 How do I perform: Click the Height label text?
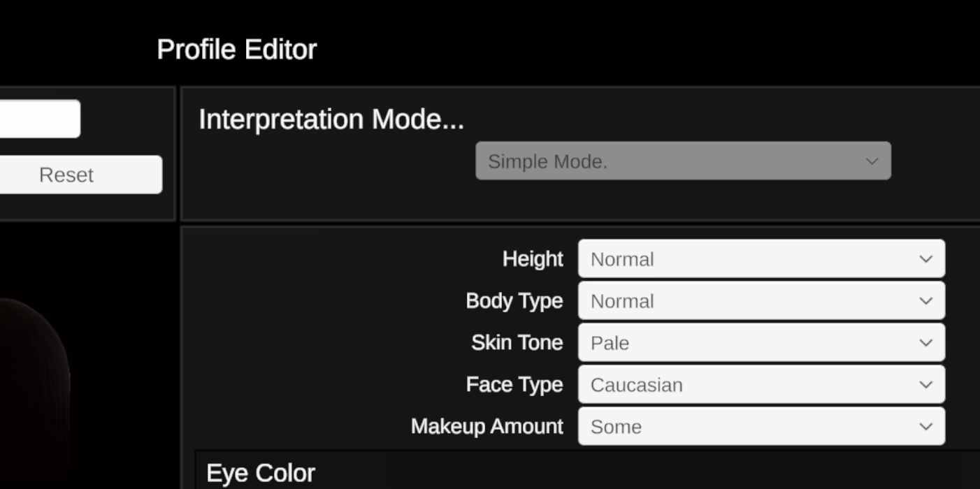tap(533, 259)
